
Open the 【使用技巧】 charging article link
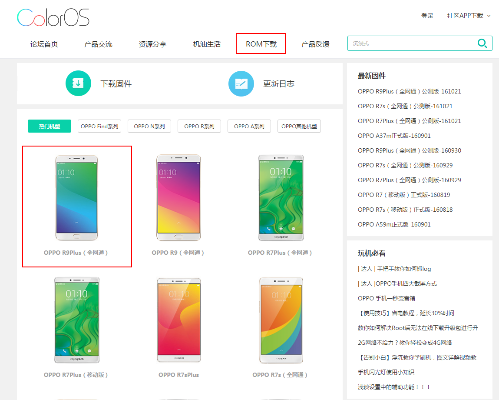[x=406, y=313]
